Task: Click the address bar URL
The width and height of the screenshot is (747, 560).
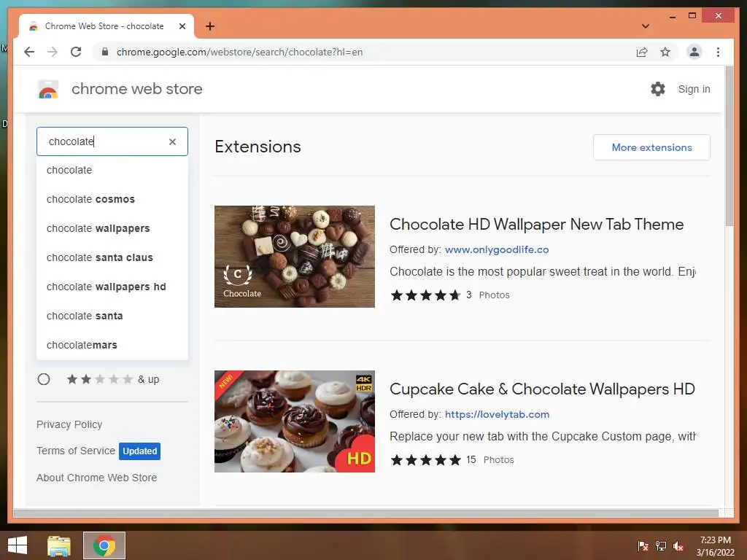Action: (239, 52)
